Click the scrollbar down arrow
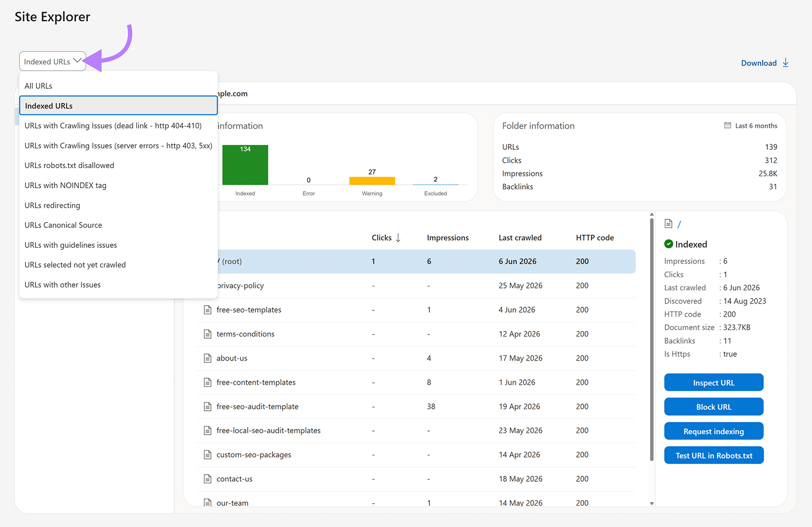Screen dimensions: 812x527 tap(652, 504)
